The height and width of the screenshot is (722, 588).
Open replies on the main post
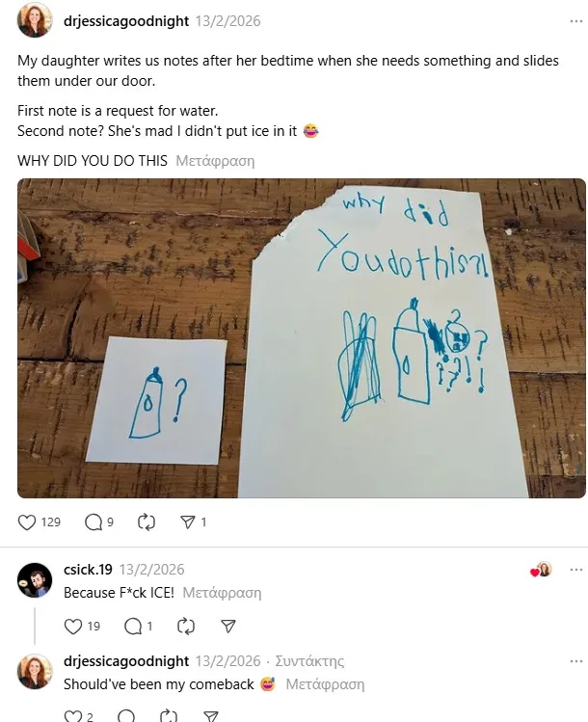[94, 521]
